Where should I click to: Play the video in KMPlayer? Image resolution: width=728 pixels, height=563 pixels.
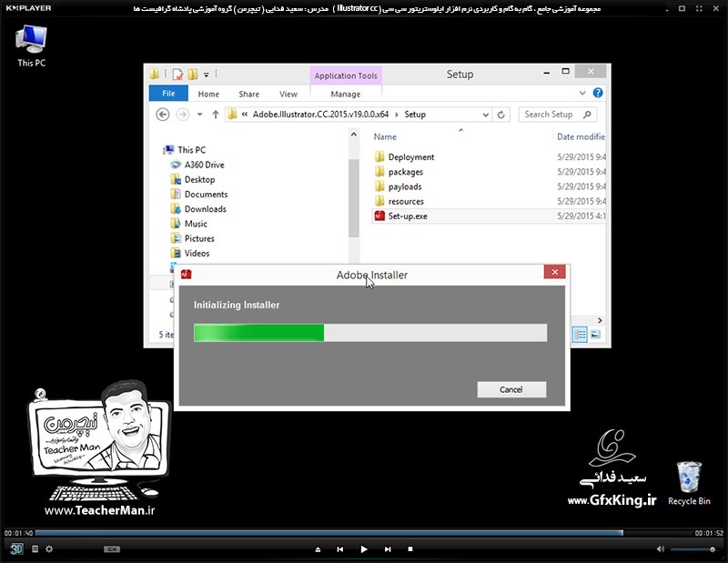[x=364, y=549]
